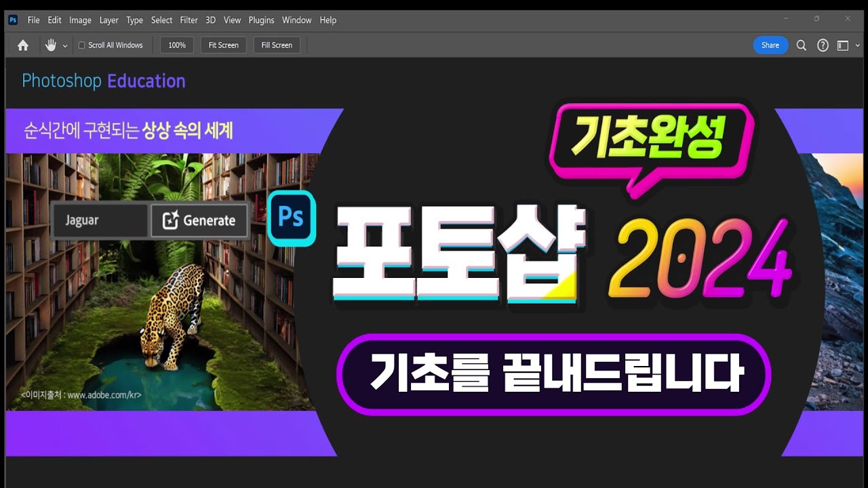868x488 pixels.
Task: Open the Window menu
Action: [x=297, y=20]
